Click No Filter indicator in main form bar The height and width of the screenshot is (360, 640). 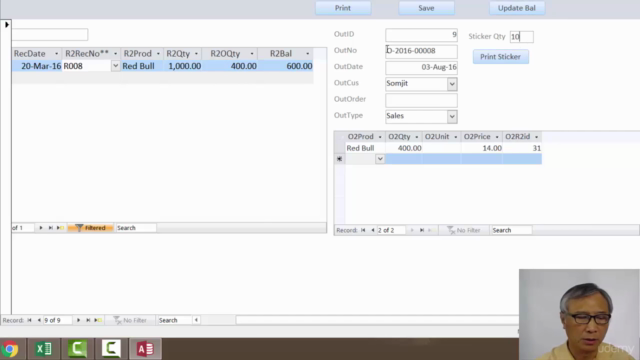pyautogui.click(x=130, y=320)
